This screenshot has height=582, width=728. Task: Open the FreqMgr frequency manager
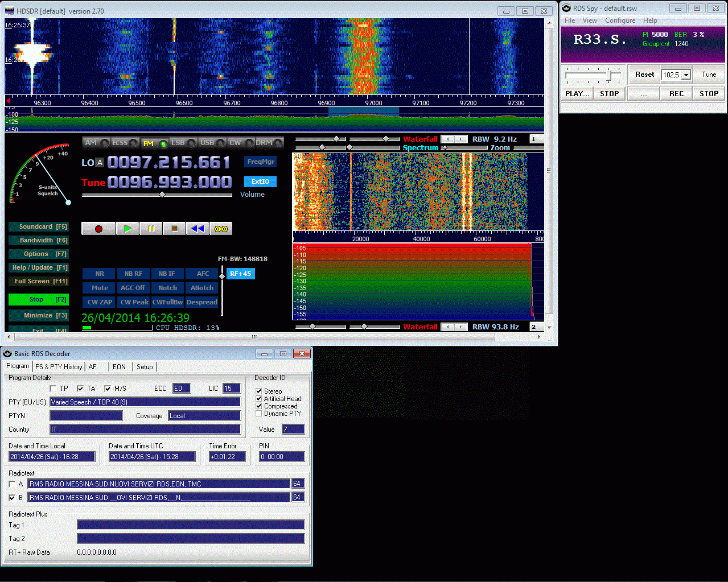click(x=260, y=162)
